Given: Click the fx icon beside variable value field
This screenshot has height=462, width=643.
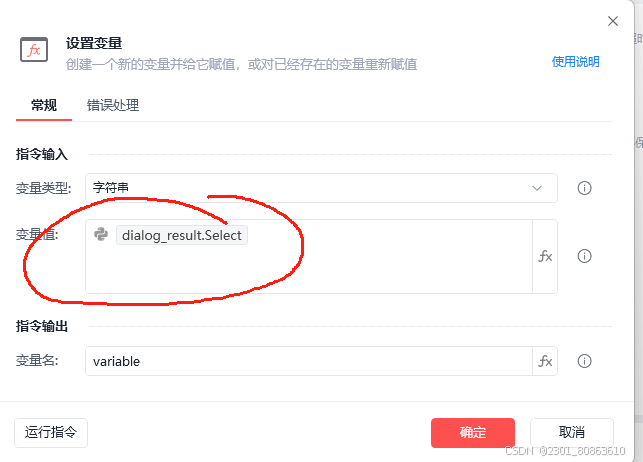Looking at the screenshot, I should pos(545,257).
